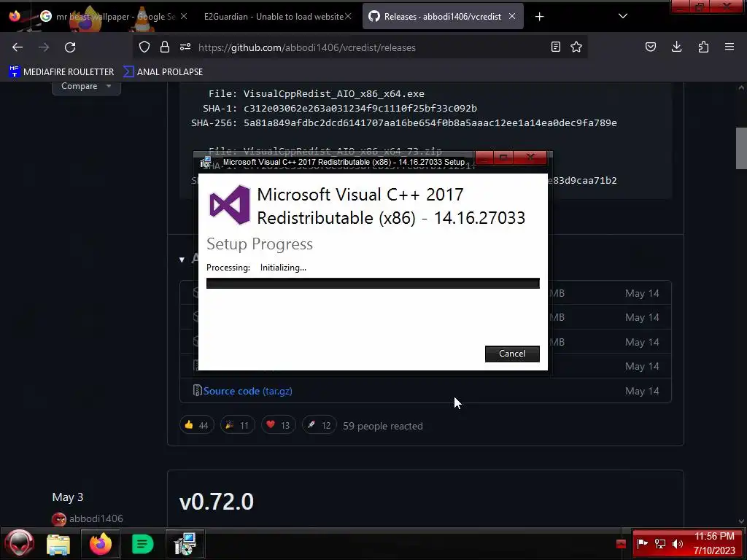Download Source code (tar.gz)
The image size is (747, 560).
point(248,391)
